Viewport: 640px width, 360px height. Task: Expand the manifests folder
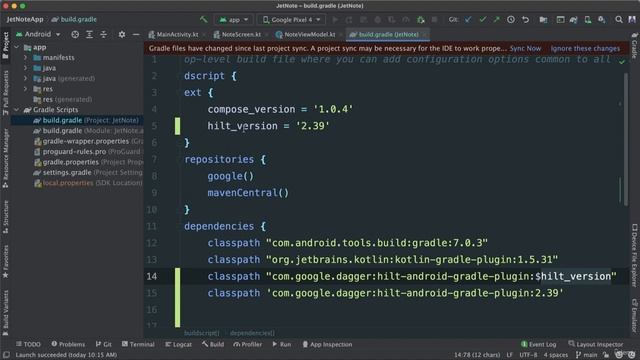click(26, 58)
